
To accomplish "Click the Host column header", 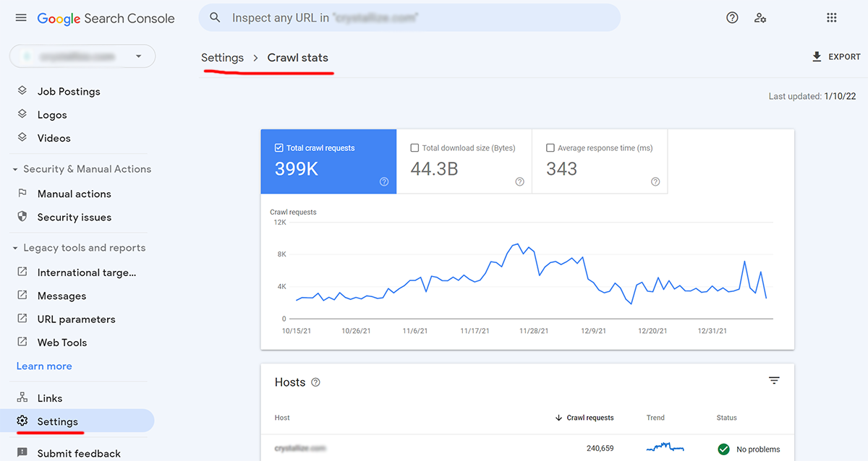I will coord(282,418).
